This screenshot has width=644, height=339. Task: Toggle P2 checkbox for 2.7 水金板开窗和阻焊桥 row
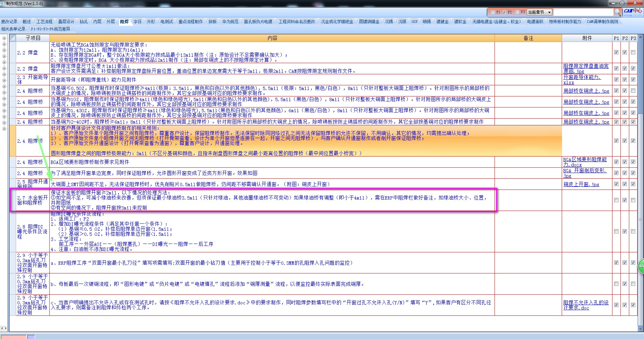click(x=625, y=200)
